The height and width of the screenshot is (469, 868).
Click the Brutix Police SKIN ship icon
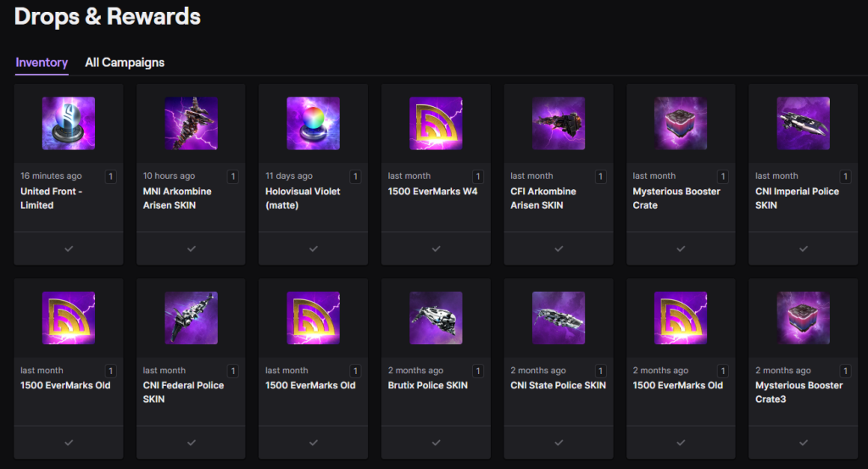(x=436, y=318)
